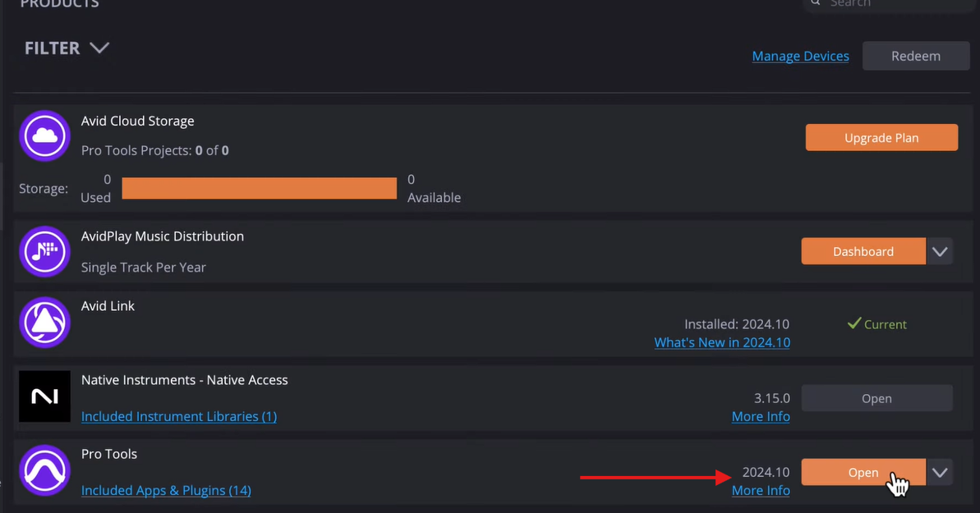Image resolution: width=980 pixels, height=513 pixels.
Task: Open Included Apps & Plugins (14) link
Action: pyautogui.click(x=166, y=490)
